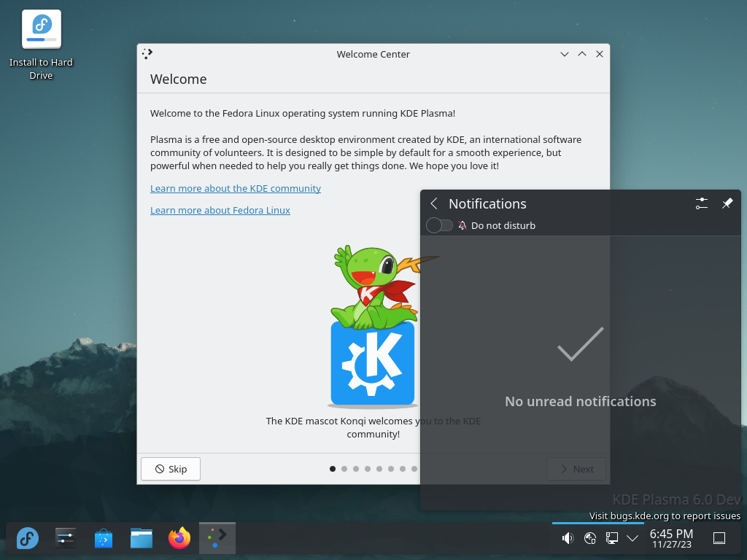Launch Firefox from the taskbar

click(x=179, y=538)
